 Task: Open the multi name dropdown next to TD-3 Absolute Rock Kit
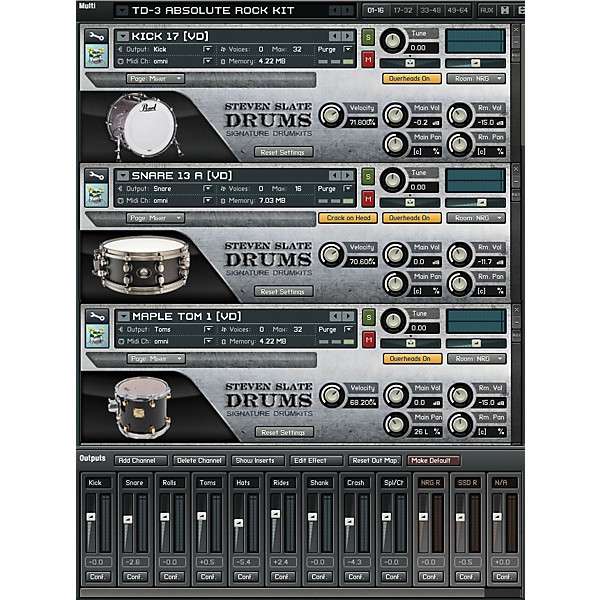click(122, 10)
